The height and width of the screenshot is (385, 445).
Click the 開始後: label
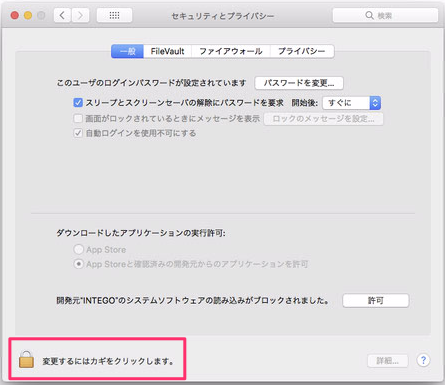coord(305,103)
